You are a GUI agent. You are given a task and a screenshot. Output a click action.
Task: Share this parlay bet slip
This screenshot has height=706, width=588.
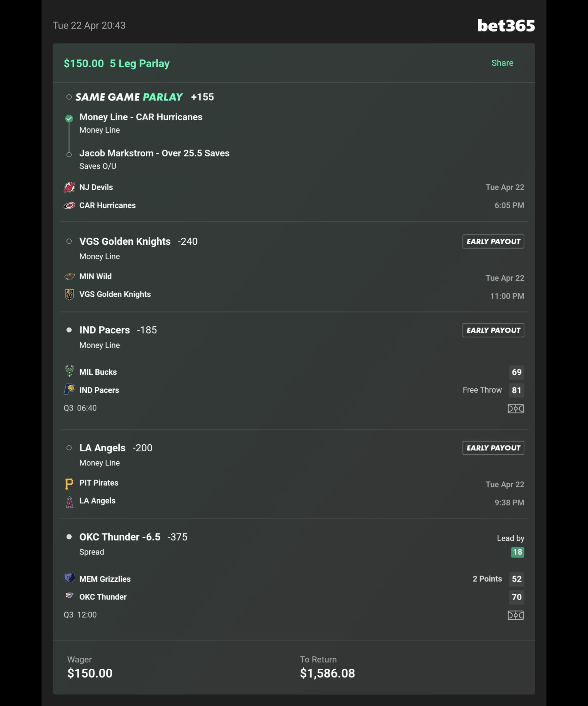click(502, 63)
